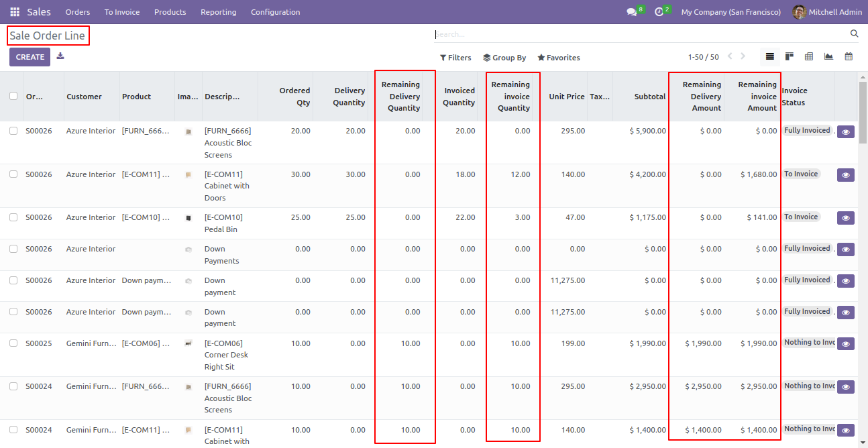Expand the Filters dropdown

(455, 58)
